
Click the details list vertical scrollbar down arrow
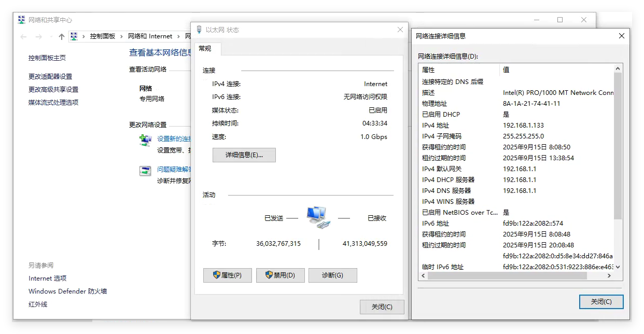(617, 267)
